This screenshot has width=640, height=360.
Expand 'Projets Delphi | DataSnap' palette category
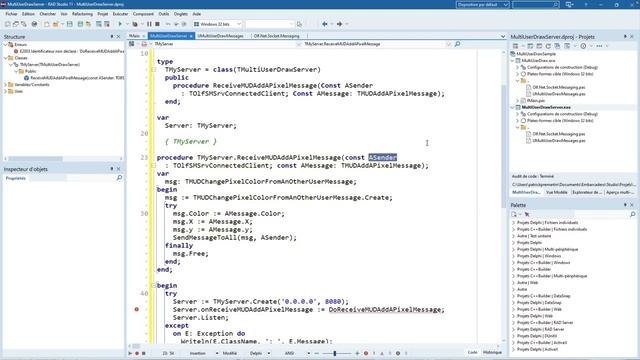tap(513, 302)
